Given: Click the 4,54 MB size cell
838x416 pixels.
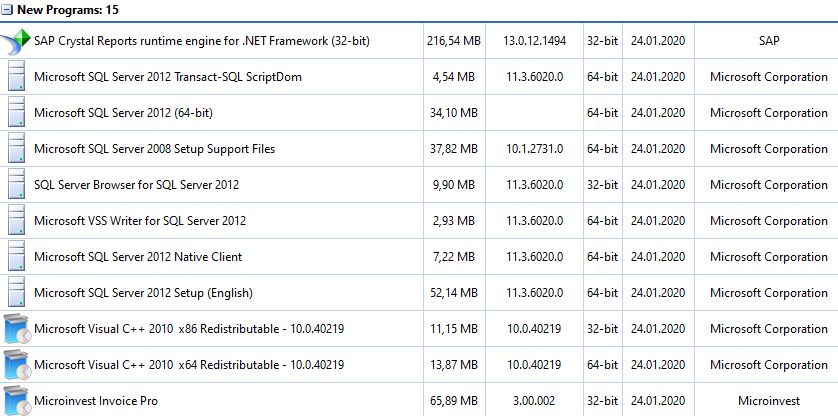Looking at the screenshot, I should click(454, 76).
